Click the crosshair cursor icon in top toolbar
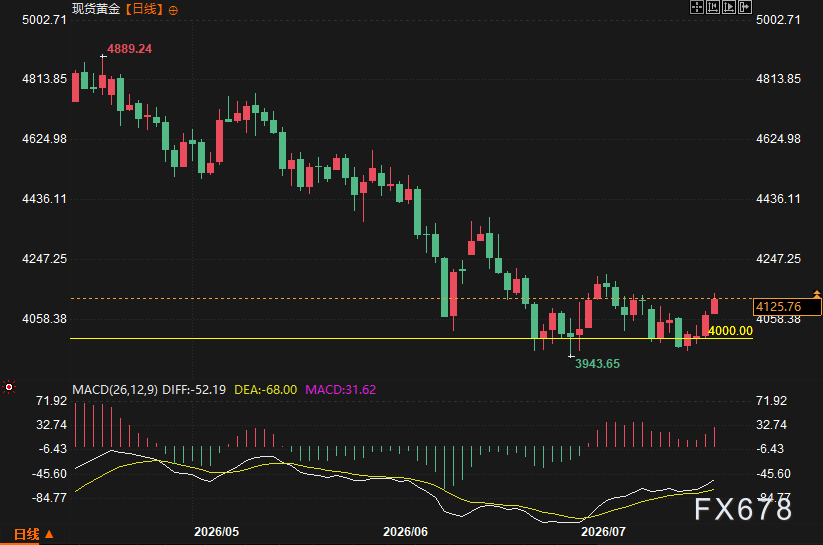The height and width of the screenshot is (545, 823). tap(697, 7)
